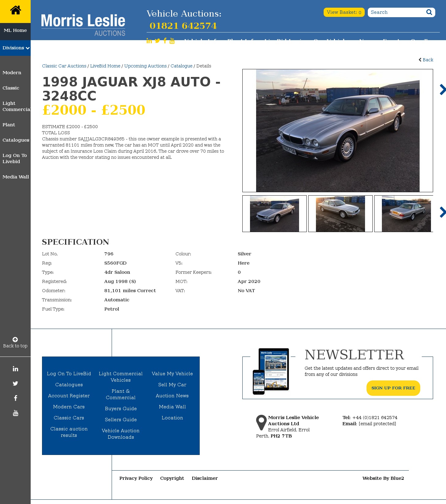Click the yellow home icon
This screenshot has height=504, width=446.
[x=15, y=10]
